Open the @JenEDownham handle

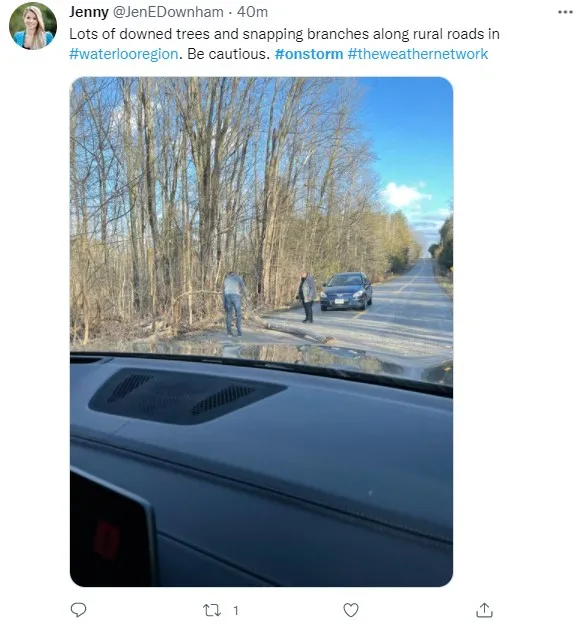[168, 12]
